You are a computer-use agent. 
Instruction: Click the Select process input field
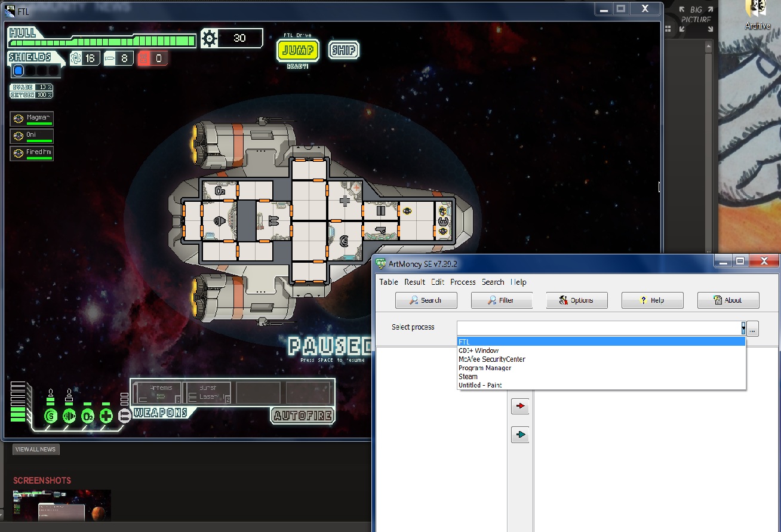click(x=598, y=328)
